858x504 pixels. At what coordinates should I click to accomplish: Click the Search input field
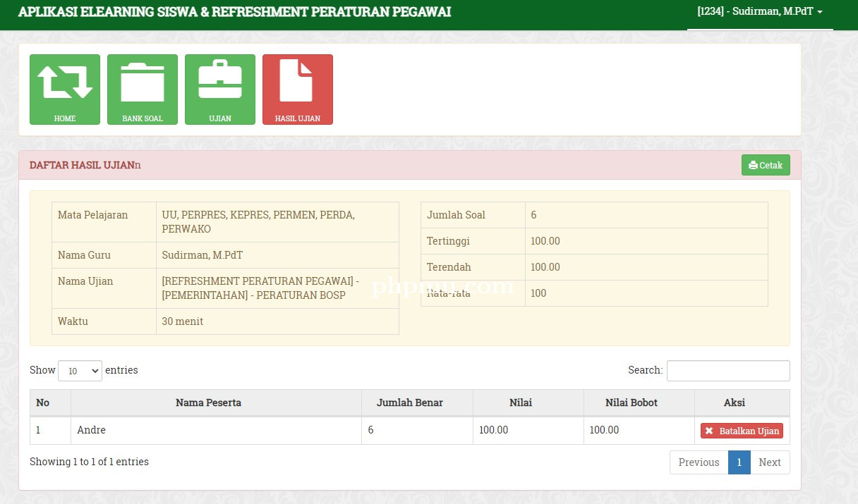[728, 371]
